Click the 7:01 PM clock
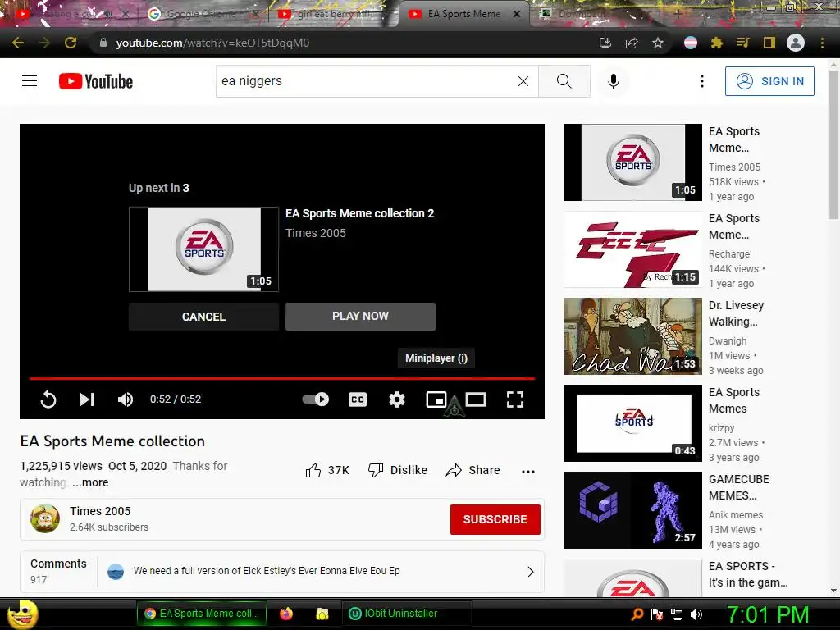840x630 pixels. coord(768,614)
